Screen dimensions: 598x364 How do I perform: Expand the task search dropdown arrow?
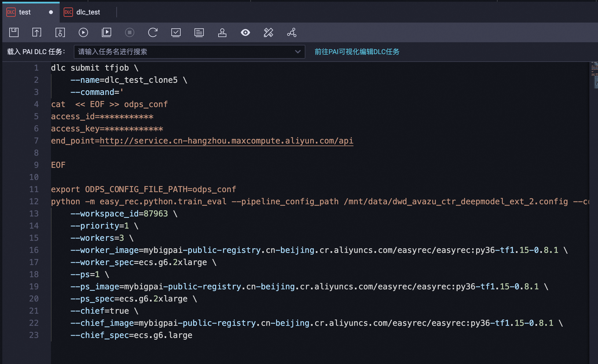tap(298, 52)
